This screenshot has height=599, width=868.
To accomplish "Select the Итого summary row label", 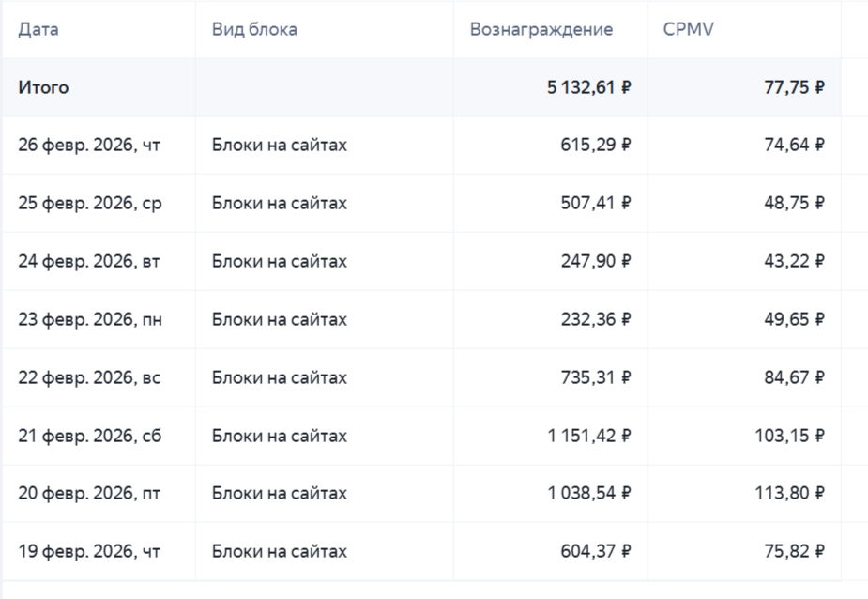I will click(x=43, y=87).
